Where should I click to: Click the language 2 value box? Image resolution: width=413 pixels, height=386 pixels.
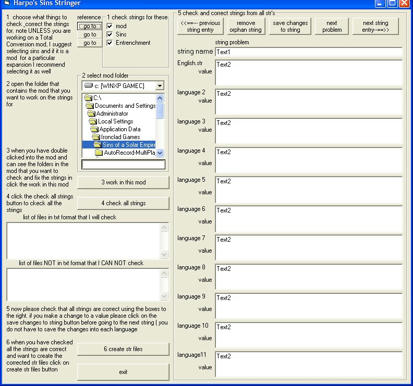click(x=309, y=102)
